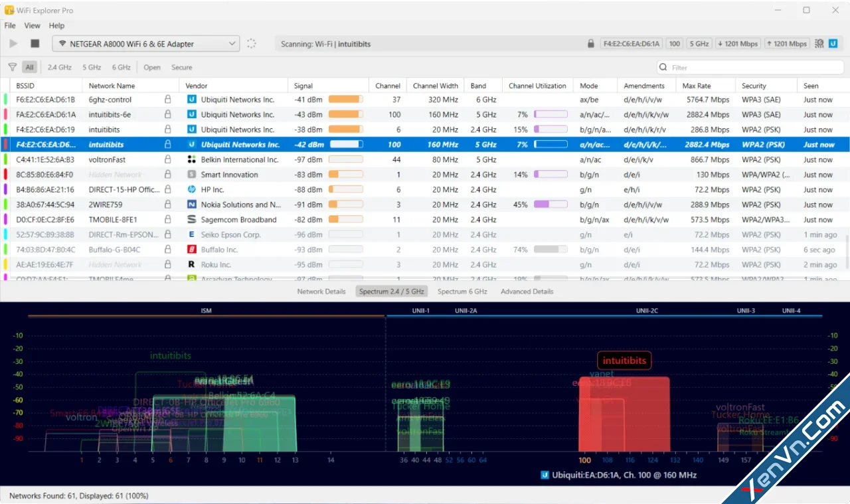This screenshot has height=504, width=850.
Task: Click the 74% utilization bar for Buffalo-G-B04C
Action: pos(551,250)
